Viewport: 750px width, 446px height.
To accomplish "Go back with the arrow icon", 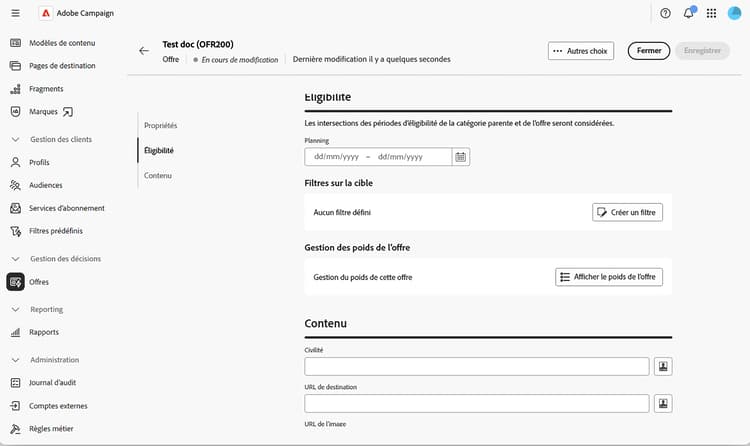I will [144, 51].
